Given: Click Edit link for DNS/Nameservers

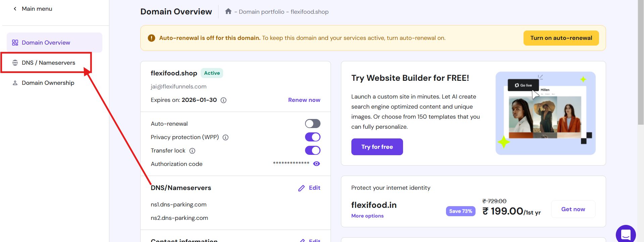Looking at the screenshot, I should 314,188.
